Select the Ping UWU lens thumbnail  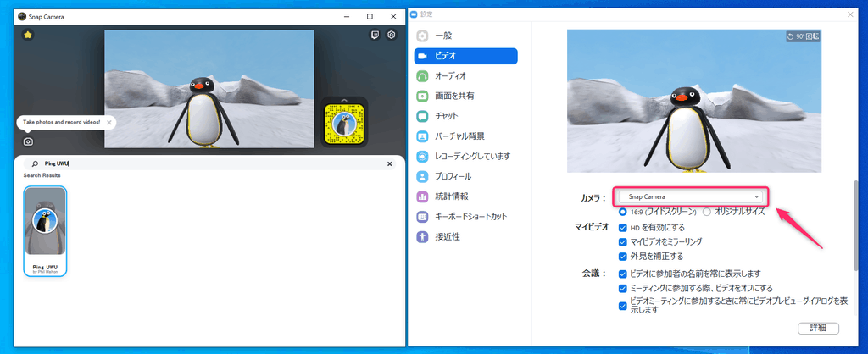(45, 230)
